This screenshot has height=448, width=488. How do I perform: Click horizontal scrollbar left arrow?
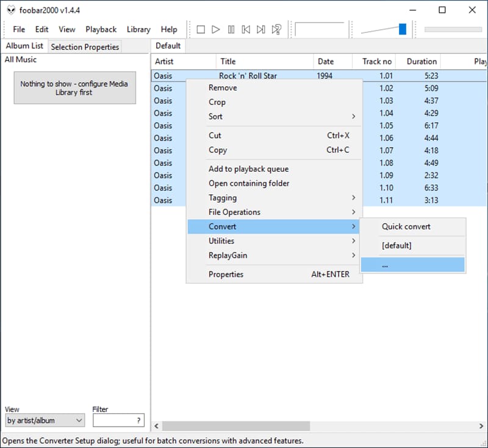click(157, 426)
